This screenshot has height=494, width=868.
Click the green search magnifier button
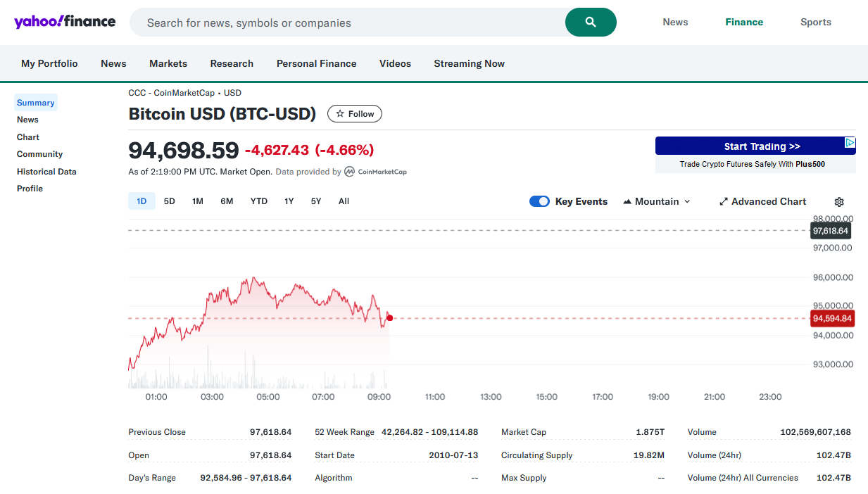tap(591, 23)
